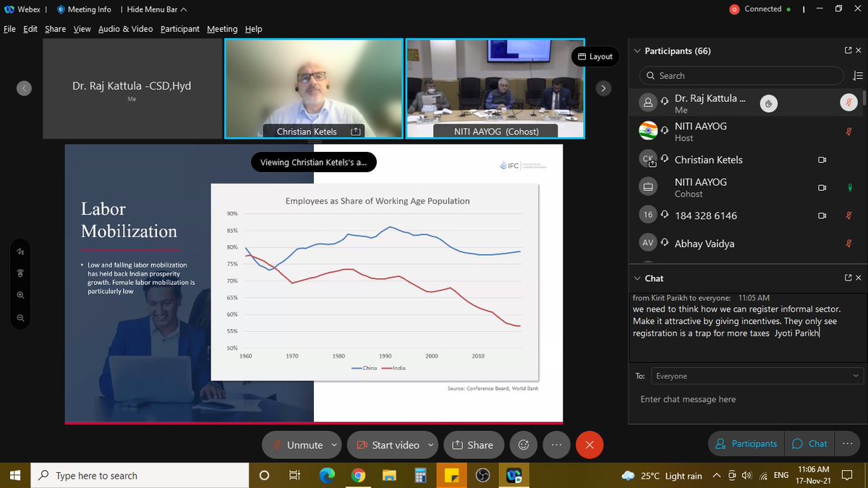Open the Edit menu
868x488 pixels.
30,29
